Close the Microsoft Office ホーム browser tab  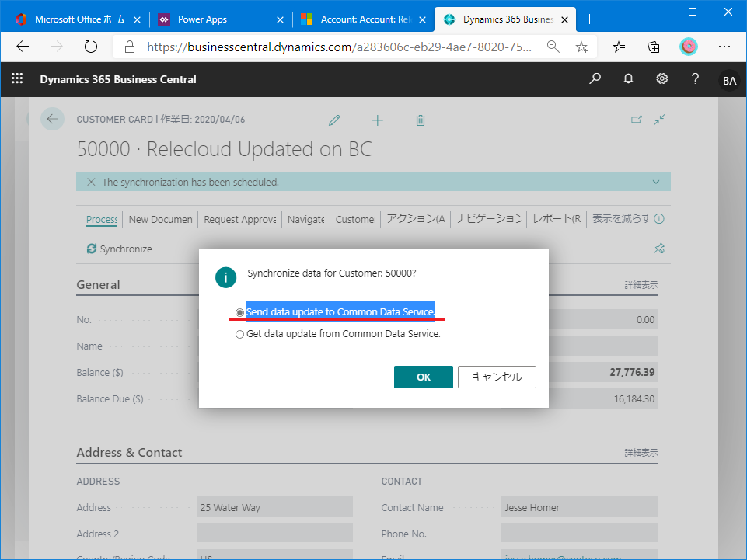tap(138, 19)
